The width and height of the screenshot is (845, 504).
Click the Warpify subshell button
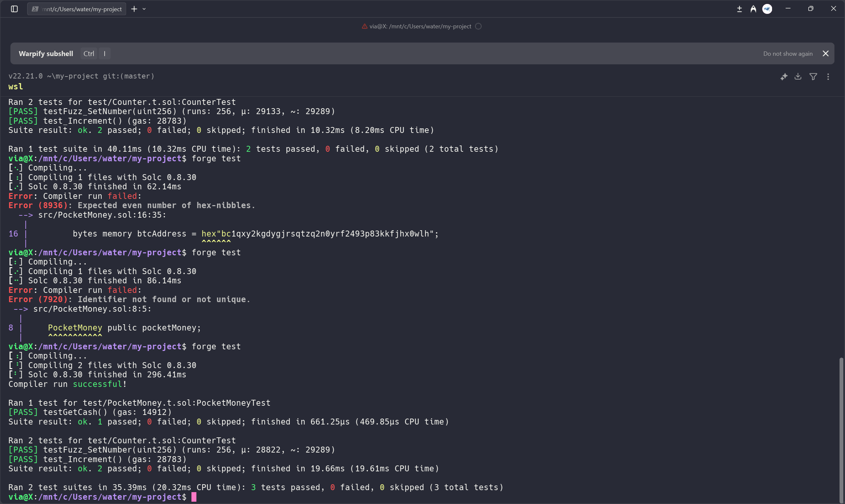point(46,54)
